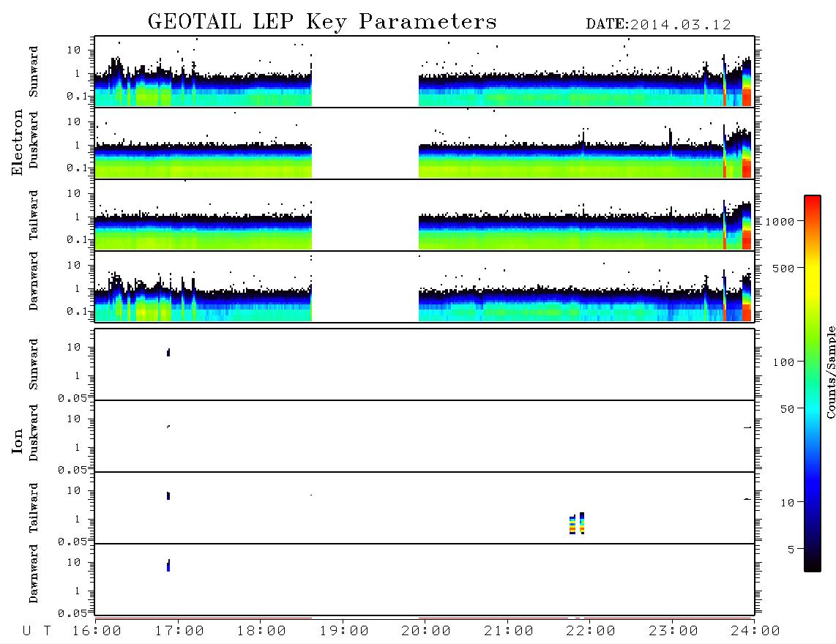Image resolution: width=836 pixels, height=644 pixels.
Task: Click the 21:00 time tick label
Action: click(x=509, y=631)
